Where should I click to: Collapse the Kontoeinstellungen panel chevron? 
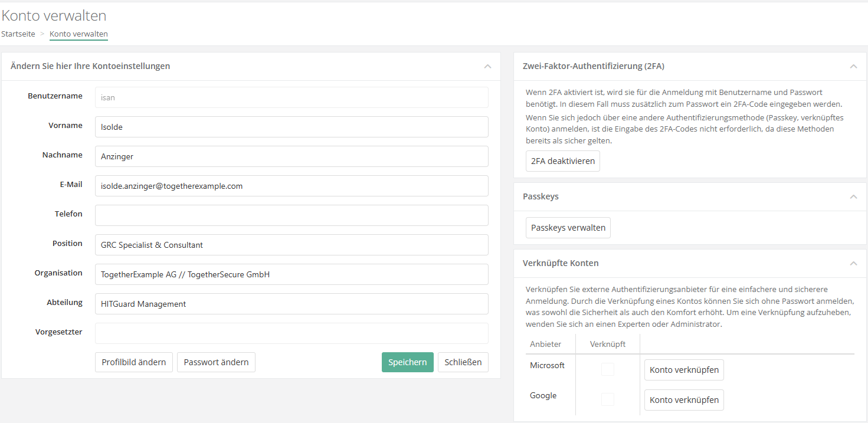point(487,66)
